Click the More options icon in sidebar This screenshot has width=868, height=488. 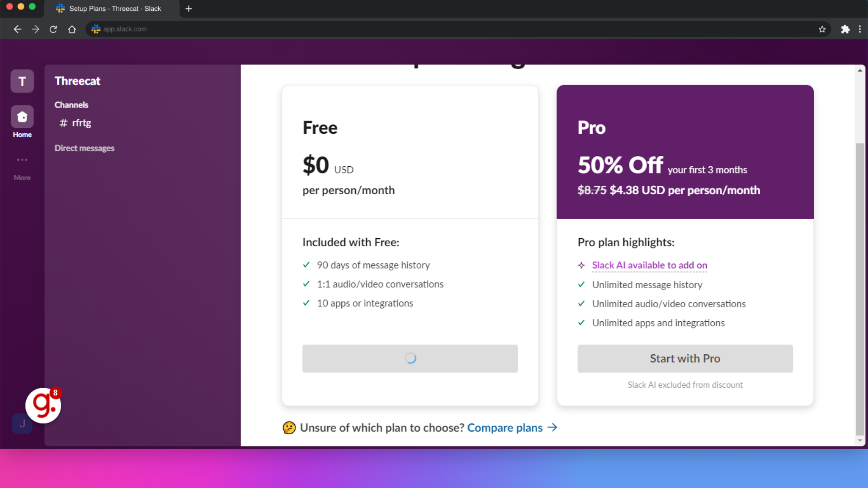[22, 160]
